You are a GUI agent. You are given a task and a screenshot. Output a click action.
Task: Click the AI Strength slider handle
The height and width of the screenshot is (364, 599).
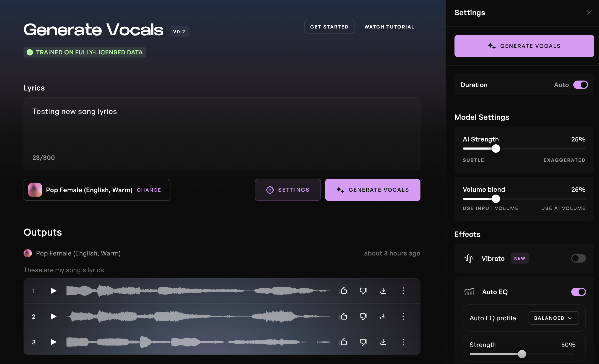click(496, 149)
